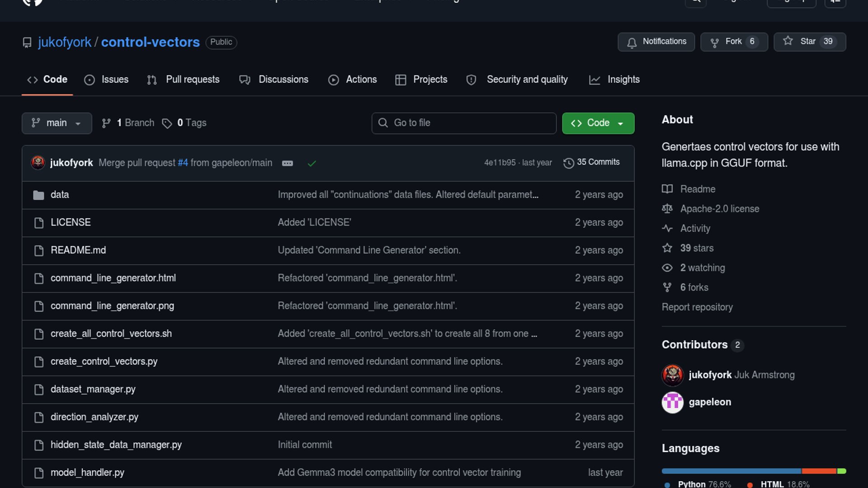Click the commit history clock icon
The image size is (868, 488).
click(568, 163)
